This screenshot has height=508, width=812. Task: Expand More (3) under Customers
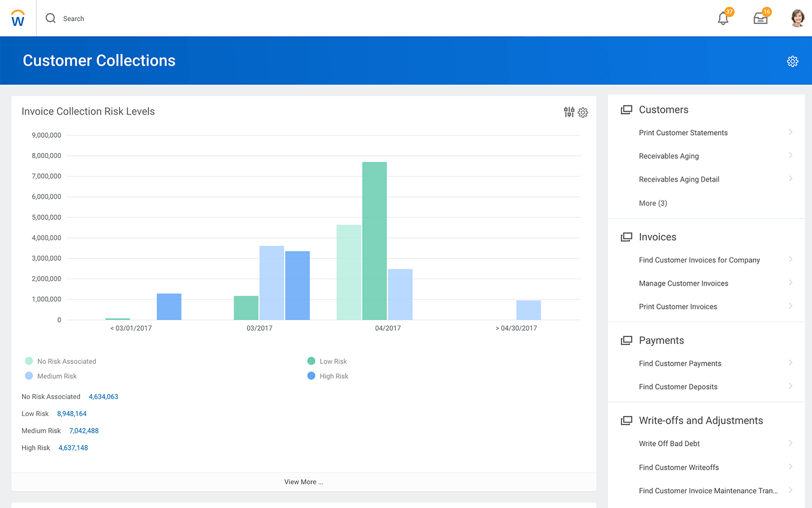click(652, 203)
